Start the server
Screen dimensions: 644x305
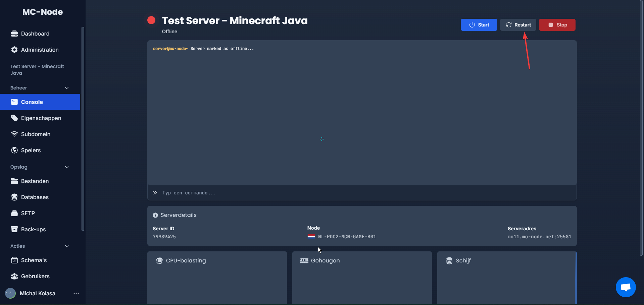[x=479, y=25]
